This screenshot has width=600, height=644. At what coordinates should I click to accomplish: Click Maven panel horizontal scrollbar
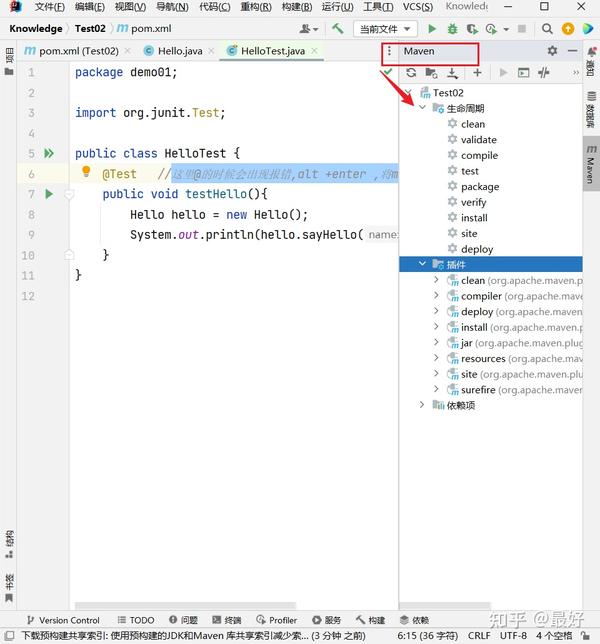445,605
